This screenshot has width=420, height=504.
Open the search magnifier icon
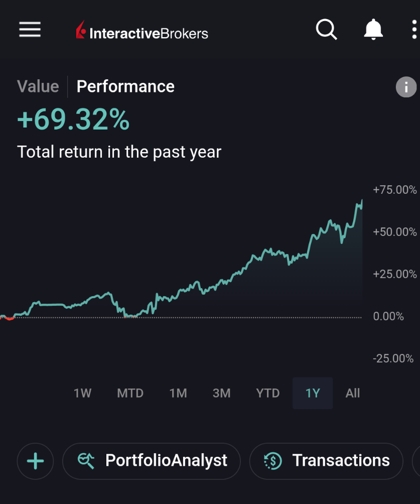click(x=326, y=30)
